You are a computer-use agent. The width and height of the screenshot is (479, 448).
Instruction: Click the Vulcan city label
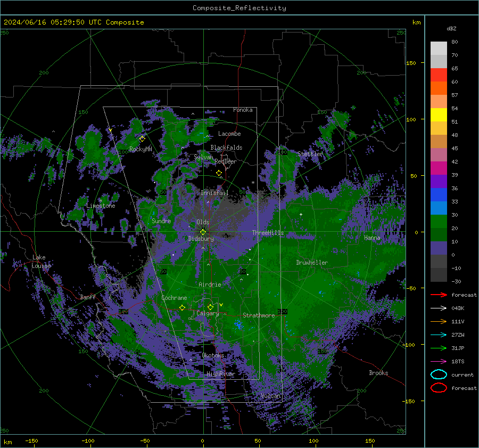270,396
